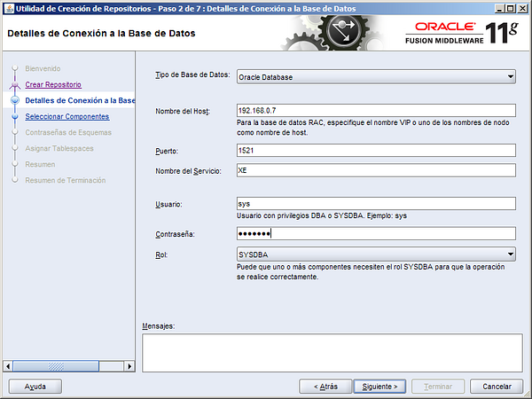Click the Crear Repositorio step bullet icon
The width and height of the screenshot is (532, 399).
coord(14,85)
